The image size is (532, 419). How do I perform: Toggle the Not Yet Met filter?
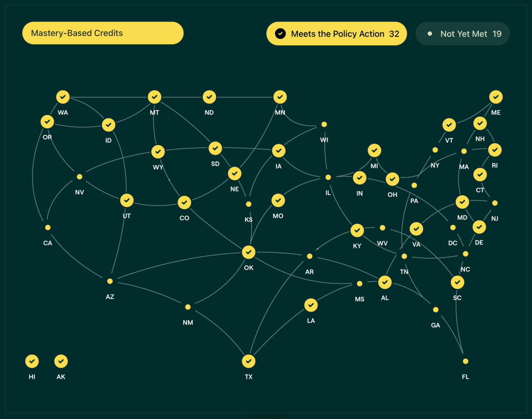pyautogui.click(x=463, y=34)
